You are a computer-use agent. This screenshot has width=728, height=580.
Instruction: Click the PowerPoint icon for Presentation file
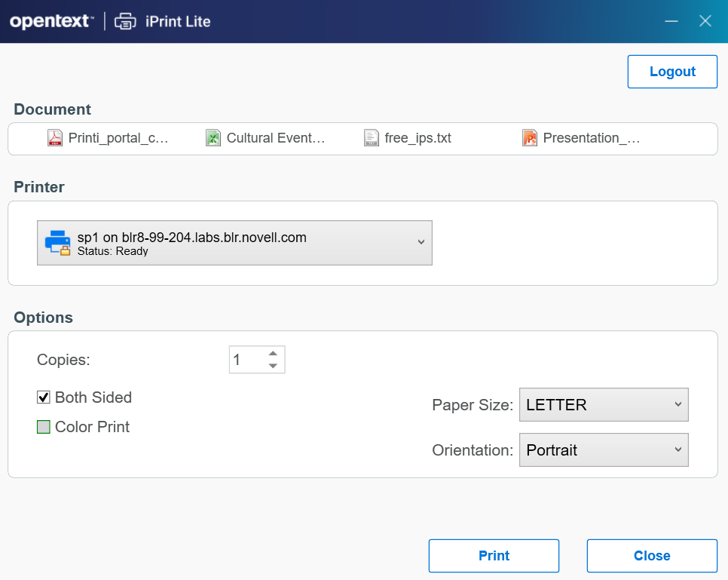coord(530,138)
